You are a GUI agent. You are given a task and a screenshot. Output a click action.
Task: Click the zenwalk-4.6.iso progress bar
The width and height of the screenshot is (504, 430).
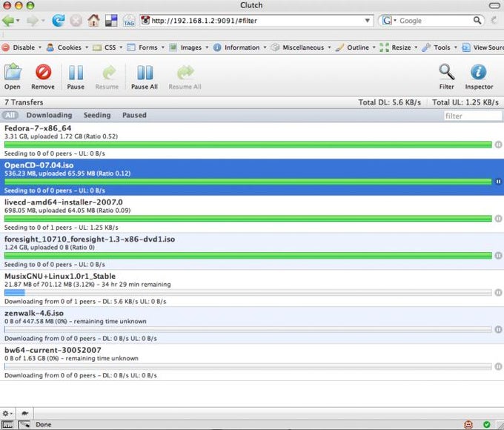[248, 330]
